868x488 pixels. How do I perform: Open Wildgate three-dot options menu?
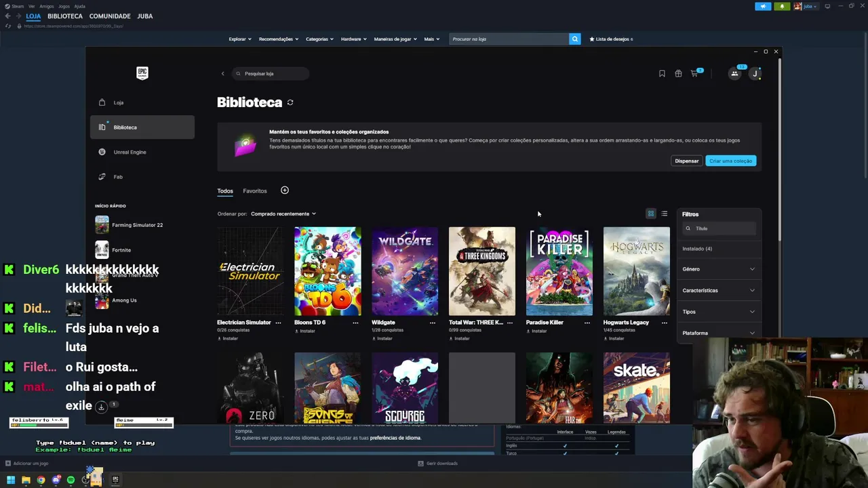click(433, 323)
